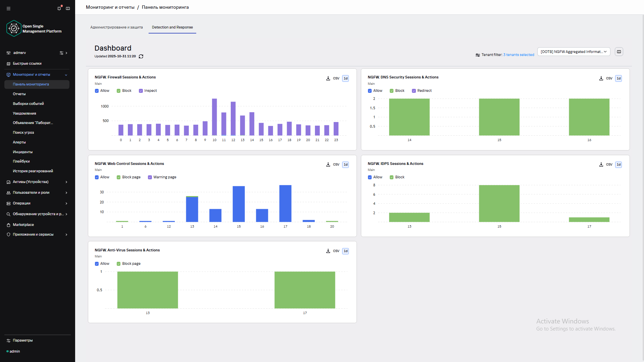This screenshot has width=644, height=362.
Task: Open Marketplace from the sidebar
Action: 23,225
